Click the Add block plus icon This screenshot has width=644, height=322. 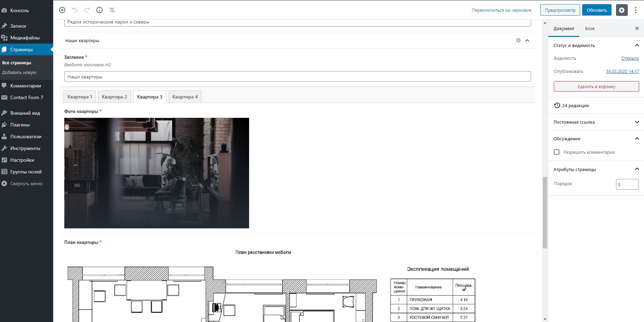[x=62, y=10]
